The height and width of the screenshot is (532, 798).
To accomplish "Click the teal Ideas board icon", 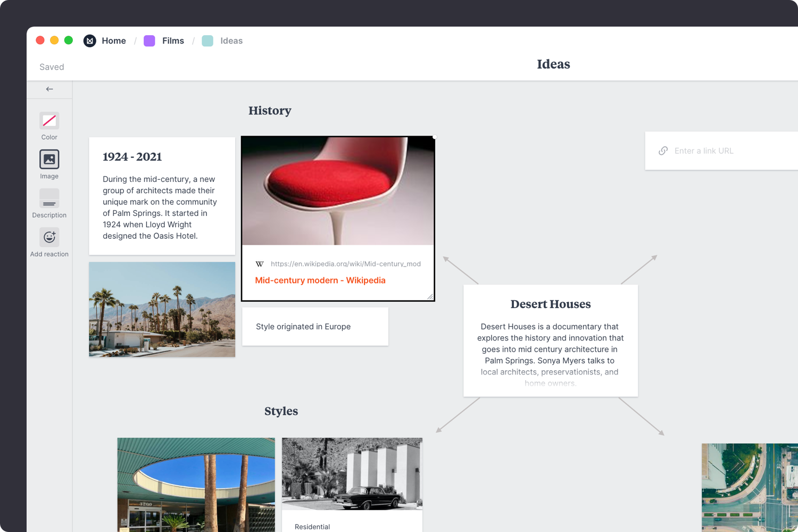I will click(207, 41).
